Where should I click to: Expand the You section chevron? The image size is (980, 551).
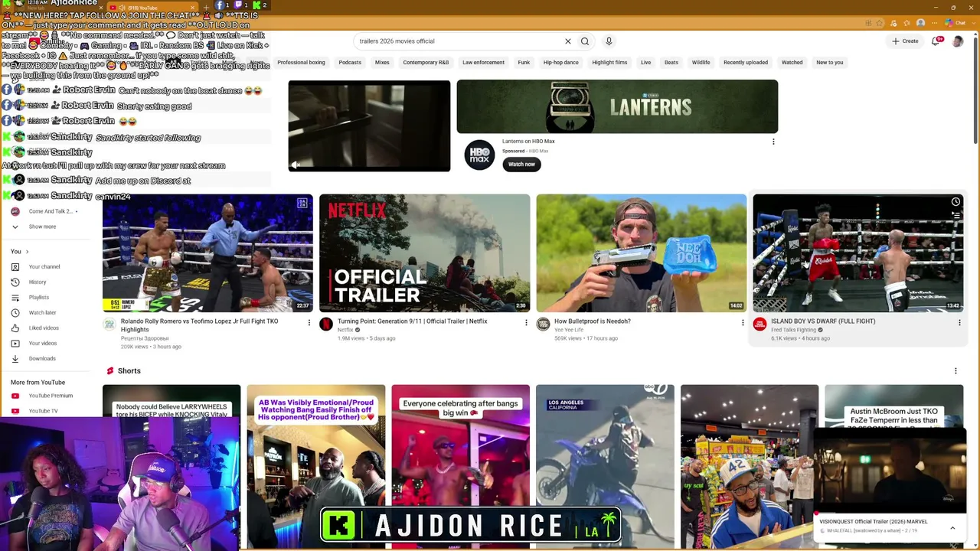pos(27,252)
